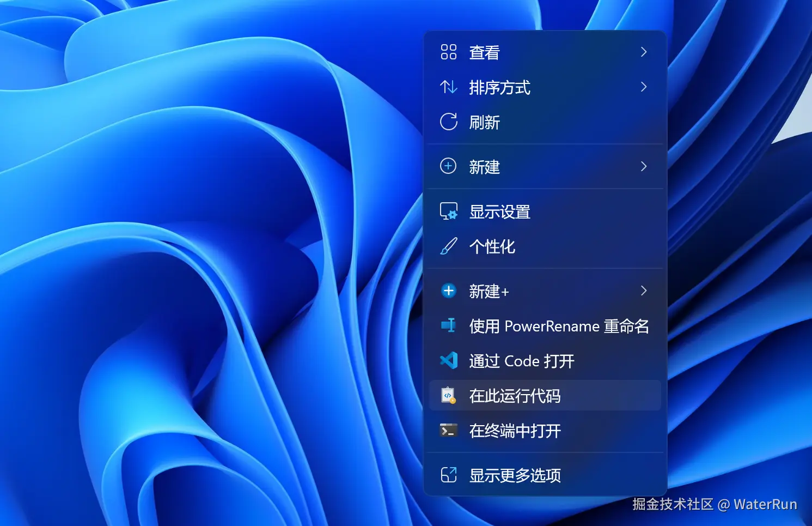Click the circular refresh icon beside "刷新"
812x526 pixels.
pos(448,122)
